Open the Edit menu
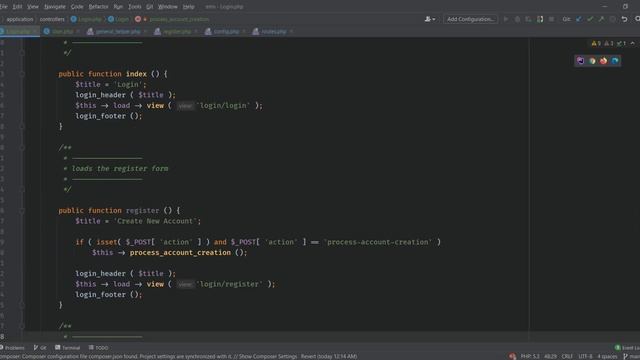Image resolution: width=640 pixels, height=360 pixels. tap(17, 7)
